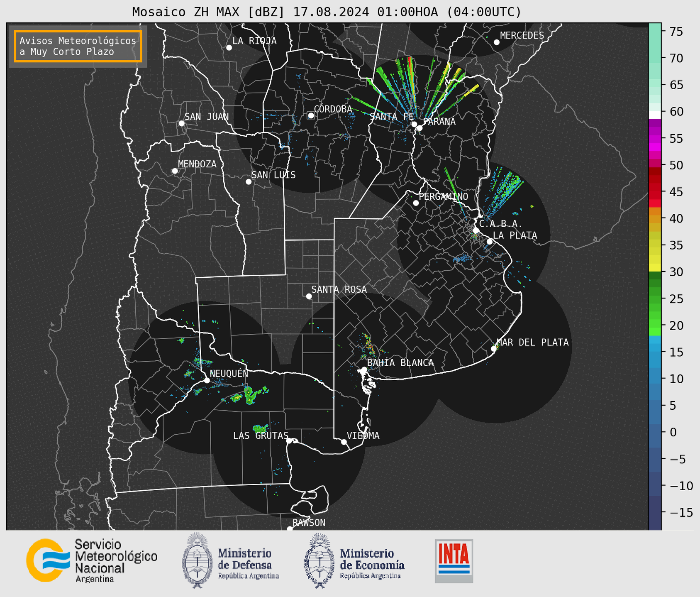Click the C.A.B.A. city marker dot
700x597 pixels.
(x=476, y=230)
